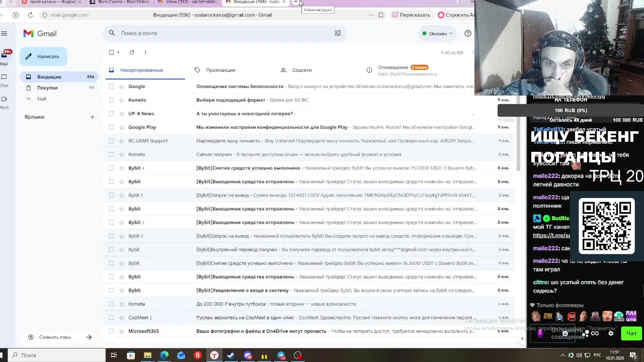Switch to the Промоакции tab
This screenshot has height=362, width=644.
pyautogui.click(x=220, y=70)
